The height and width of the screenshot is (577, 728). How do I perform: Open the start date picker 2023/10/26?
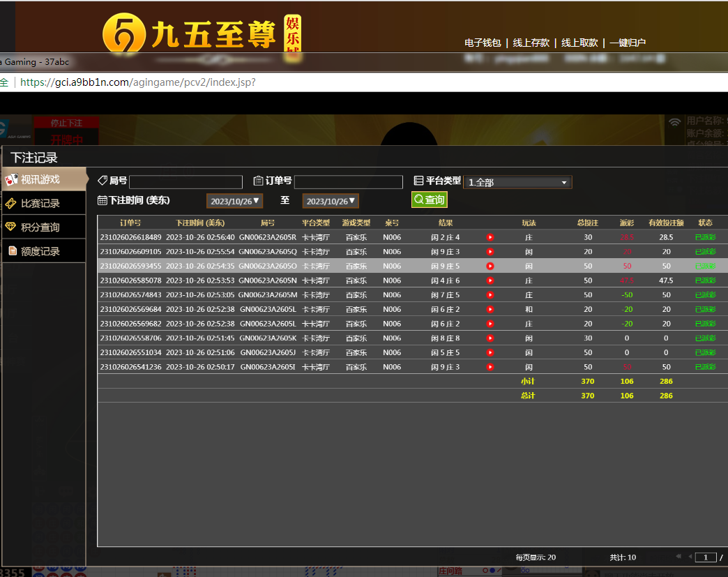234,201
